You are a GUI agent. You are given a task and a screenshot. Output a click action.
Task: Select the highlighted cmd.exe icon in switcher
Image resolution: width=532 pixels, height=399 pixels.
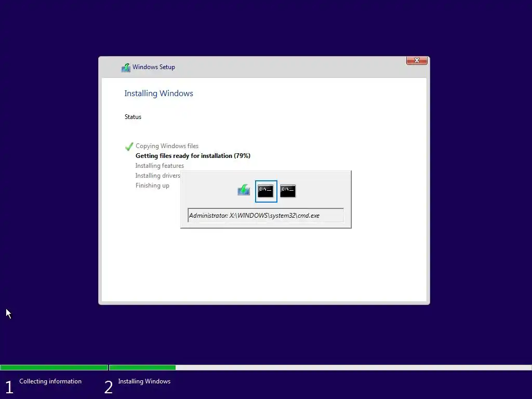(265, 191)
